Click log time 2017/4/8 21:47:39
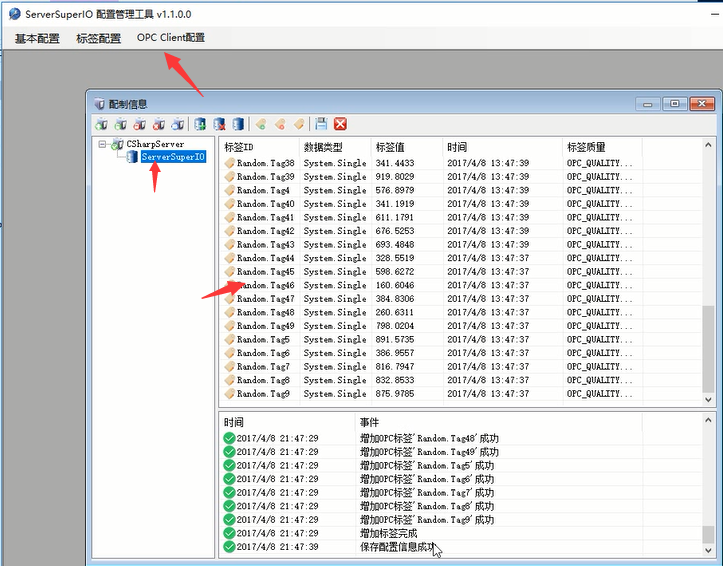723x566 pixels. [x=278, y=547]
